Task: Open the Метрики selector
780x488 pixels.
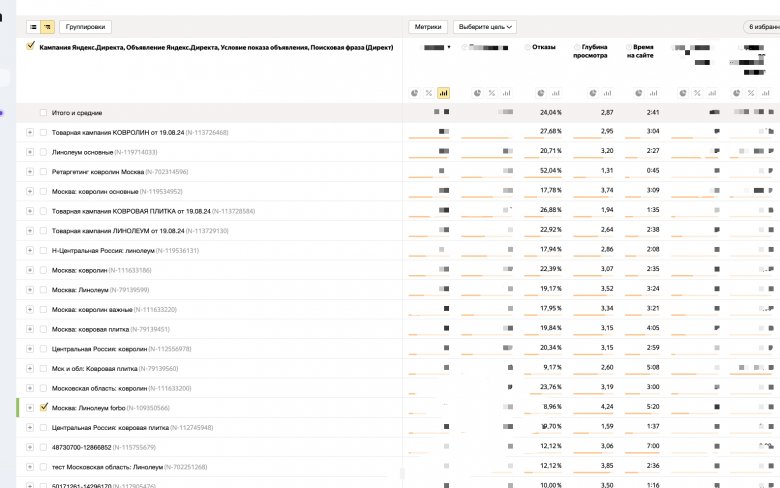Action: point(428,27)
